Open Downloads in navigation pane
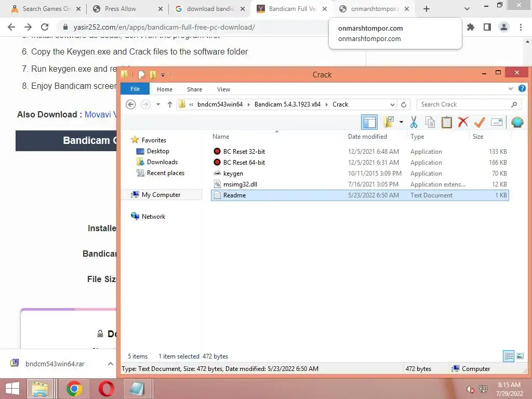532x399 pixels. [162, 162]
